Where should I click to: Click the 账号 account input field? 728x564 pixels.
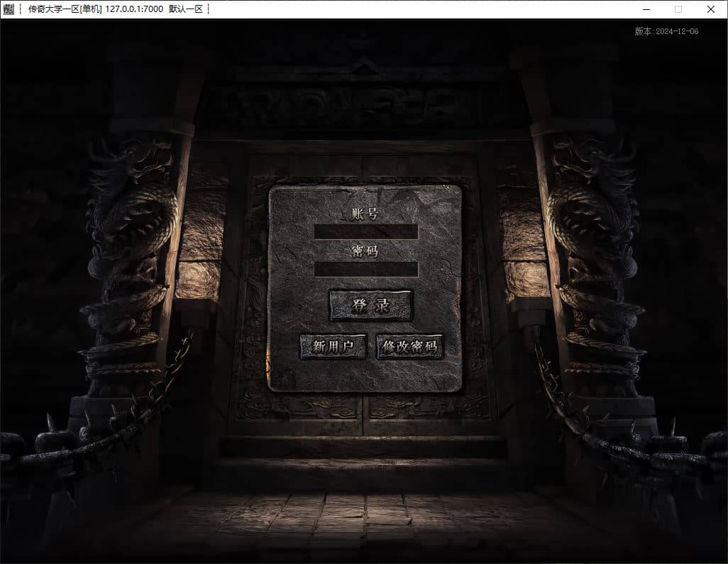click(x=366, y=232)
